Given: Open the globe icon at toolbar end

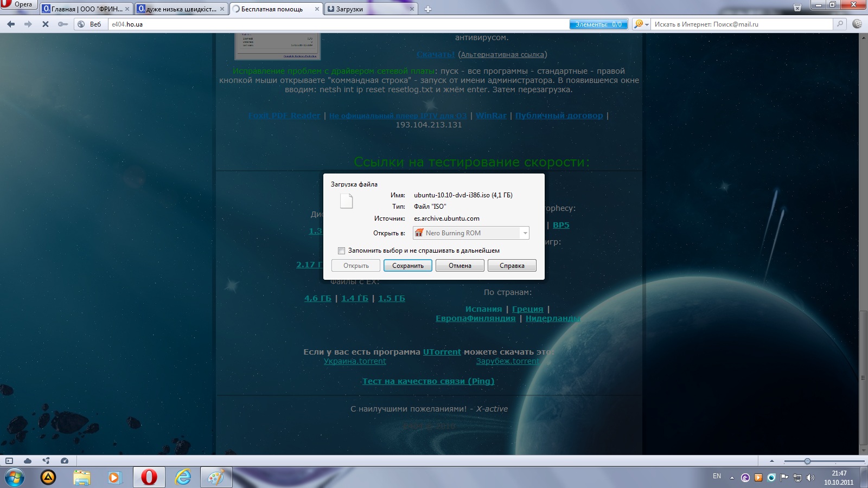Looking at the screenshot, I should pyautogui.click(x=858, y=24).
